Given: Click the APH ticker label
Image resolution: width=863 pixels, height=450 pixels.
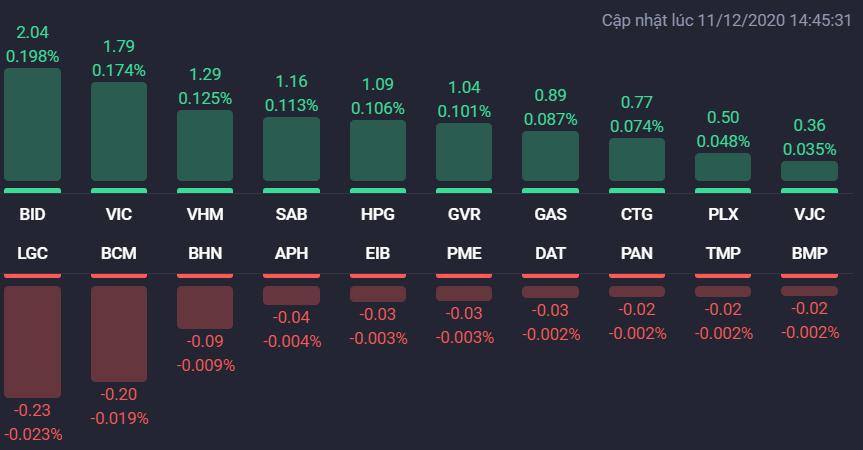Looking at the screenshot, I should point(291,253).
